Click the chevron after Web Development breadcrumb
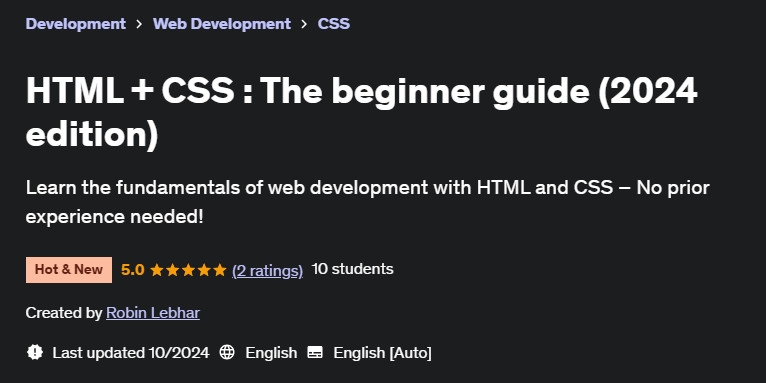 tap(304, 24)
